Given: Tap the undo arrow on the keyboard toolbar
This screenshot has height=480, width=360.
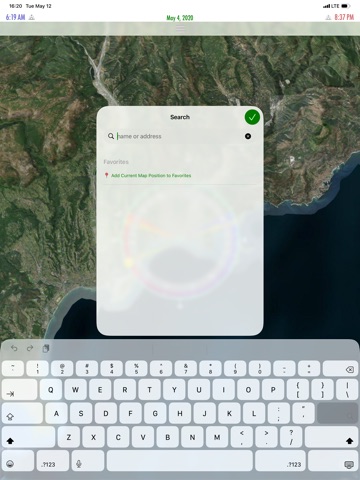Looking at the screenshot, I should coord(14,348).
